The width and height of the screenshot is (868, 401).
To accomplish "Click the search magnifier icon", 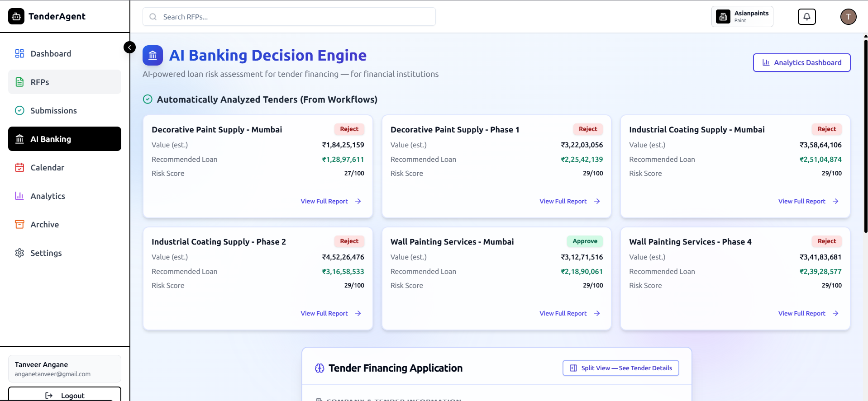I will click(153, 17).
